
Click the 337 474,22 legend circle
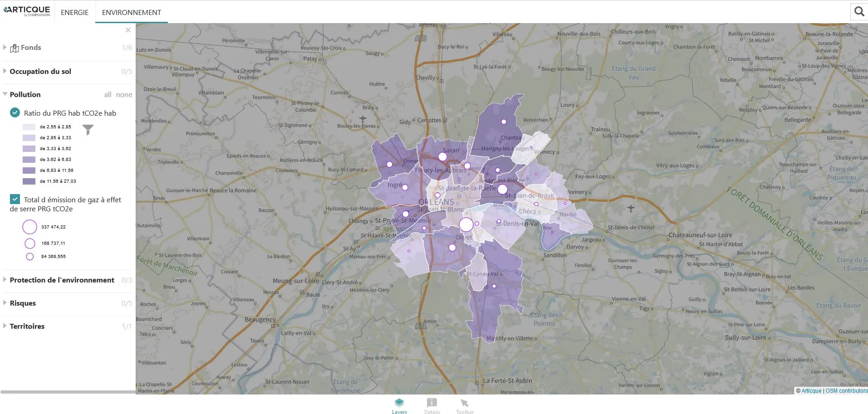[29, 227]
